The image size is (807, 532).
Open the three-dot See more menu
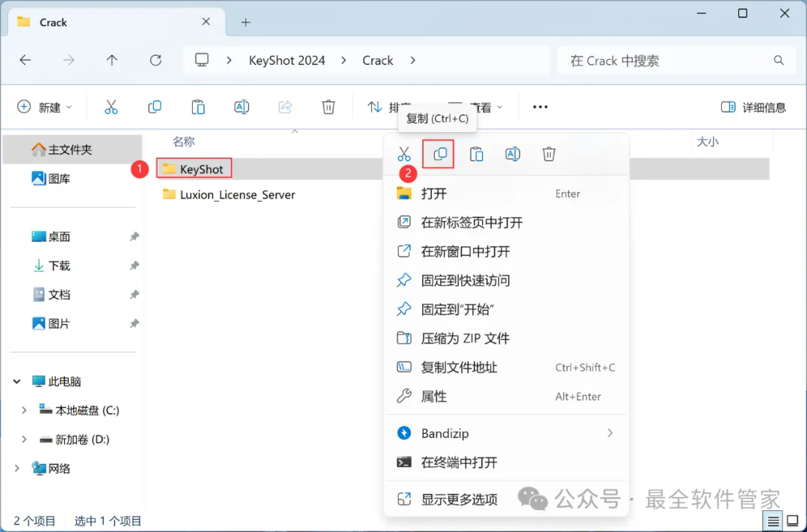(x=540, y=107)
